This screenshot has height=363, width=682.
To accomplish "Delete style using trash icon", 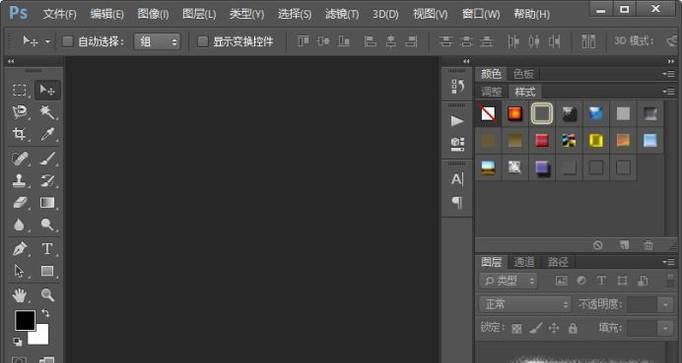I will (648, 245).
